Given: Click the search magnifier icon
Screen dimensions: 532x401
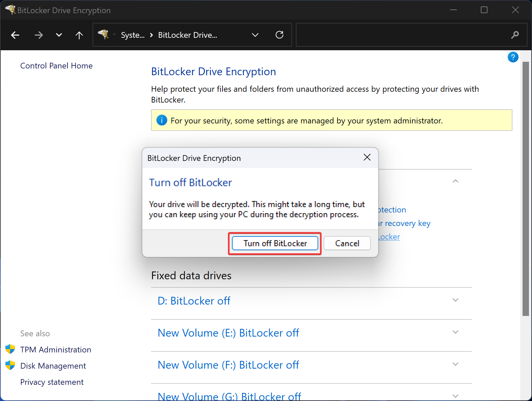Looking at the screenshot, I should (x=515, y=35).
